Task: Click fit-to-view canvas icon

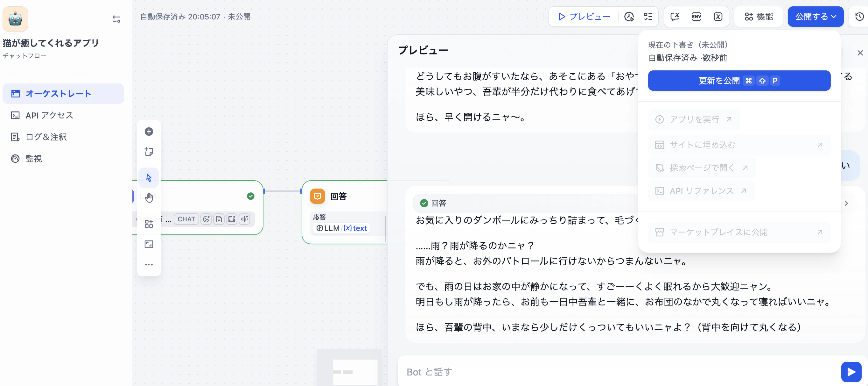Action: tap(149, 244)
